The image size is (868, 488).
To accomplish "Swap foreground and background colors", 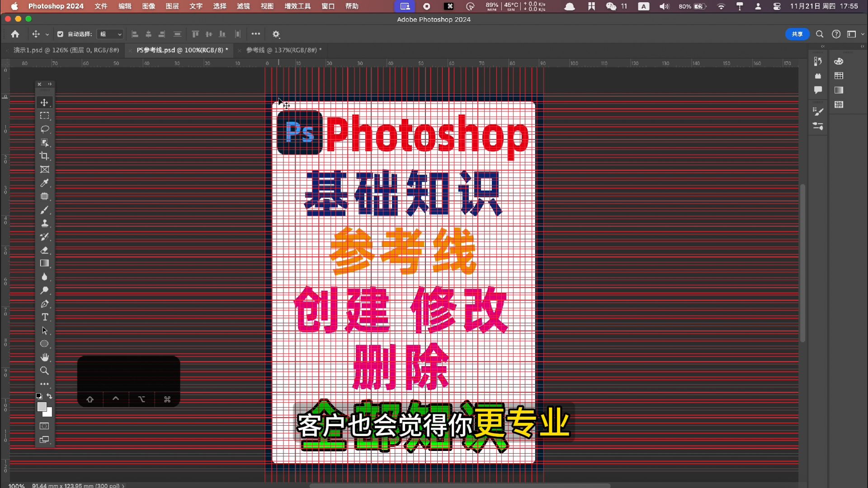I will [50, 396].
